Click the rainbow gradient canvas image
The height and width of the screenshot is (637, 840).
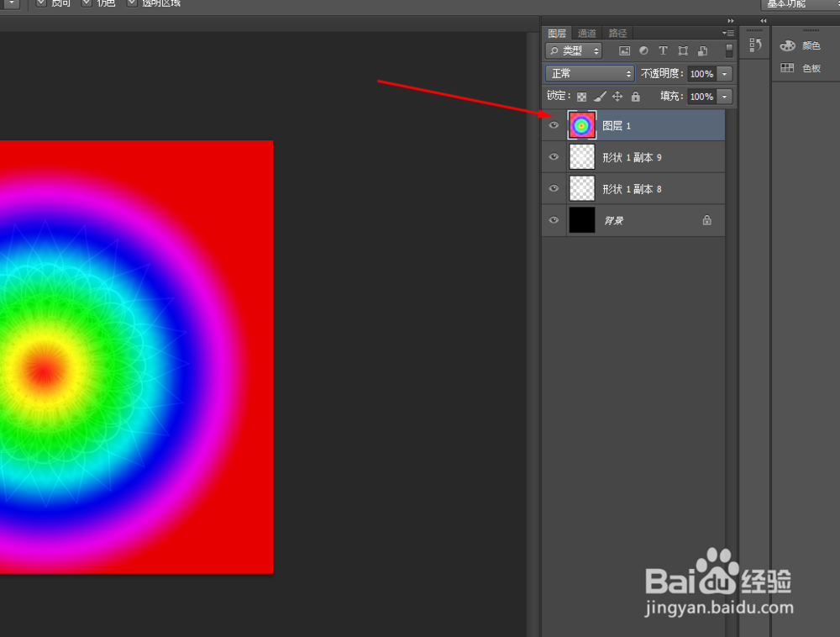coord(136,357)
